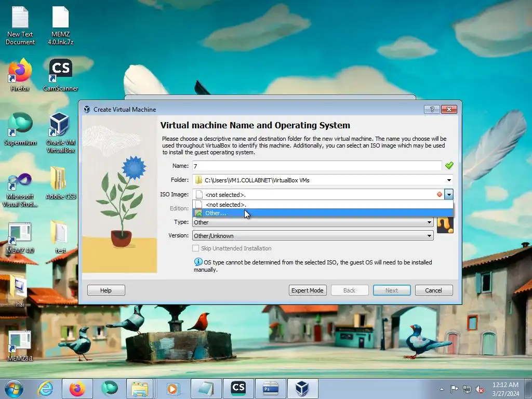Click the Firefox taskbar icon

[x=77, y=389]
